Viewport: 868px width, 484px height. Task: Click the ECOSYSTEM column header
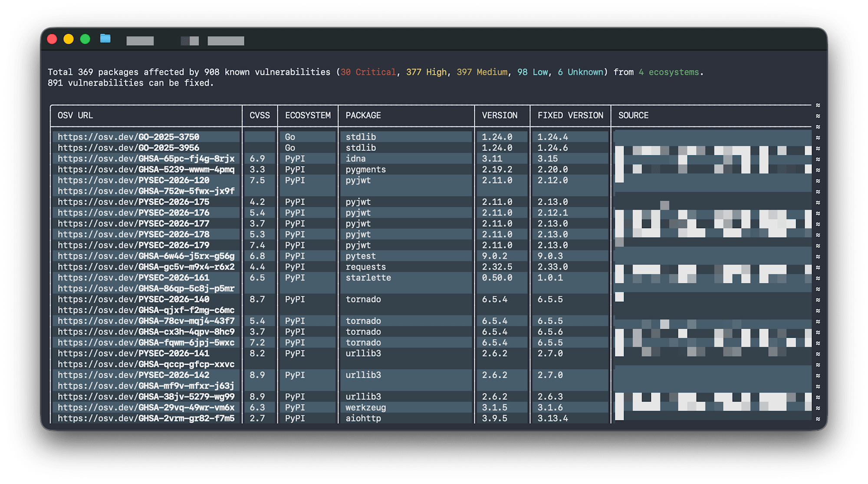pos(308,116)
